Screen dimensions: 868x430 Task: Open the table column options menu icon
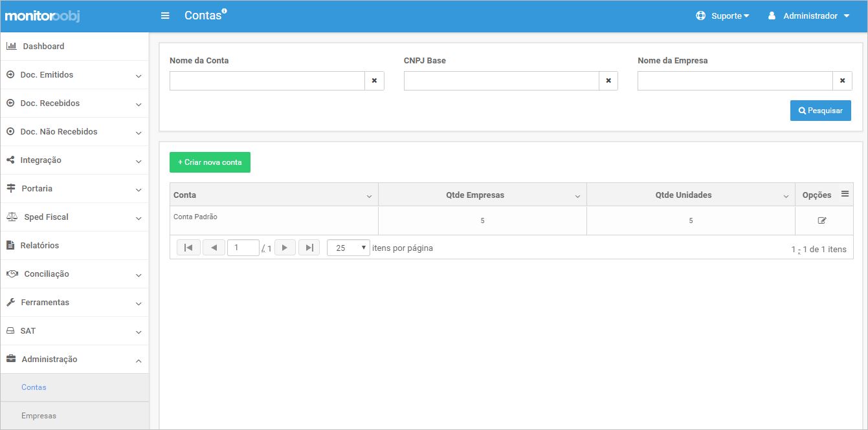coord(845,194)
